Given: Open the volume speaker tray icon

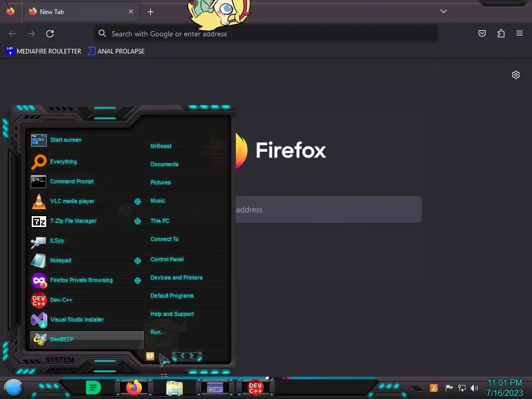Looking at the screenshot, I should click(474, 388).
